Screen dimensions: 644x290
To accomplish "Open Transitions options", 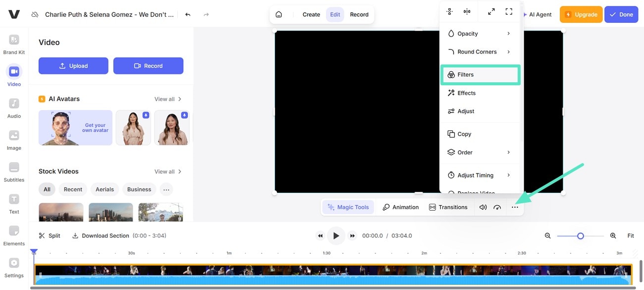I will (x=448, y=207).
